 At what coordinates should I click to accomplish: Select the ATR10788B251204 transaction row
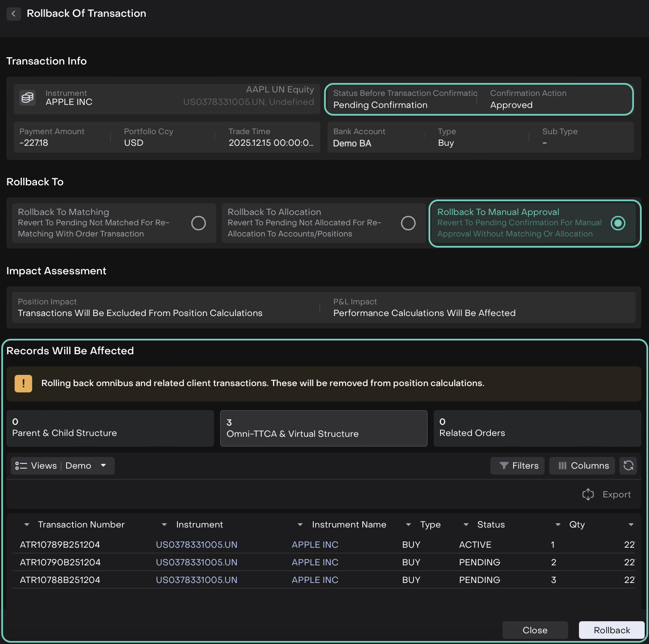(60, 580)
